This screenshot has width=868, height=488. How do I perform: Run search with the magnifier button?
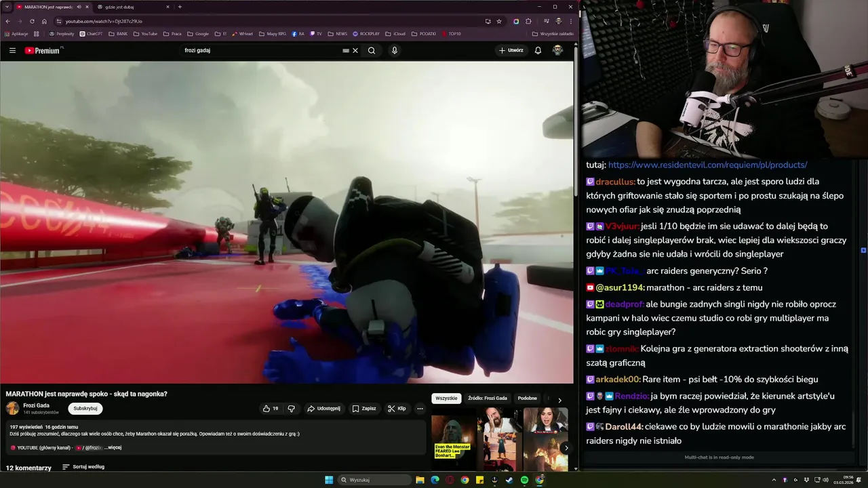point(372,50)
